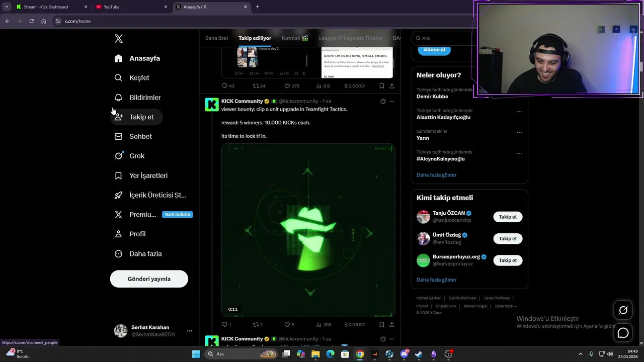
Task: Click the Gönderi yayınla button
Action: [x=149, y=279]
